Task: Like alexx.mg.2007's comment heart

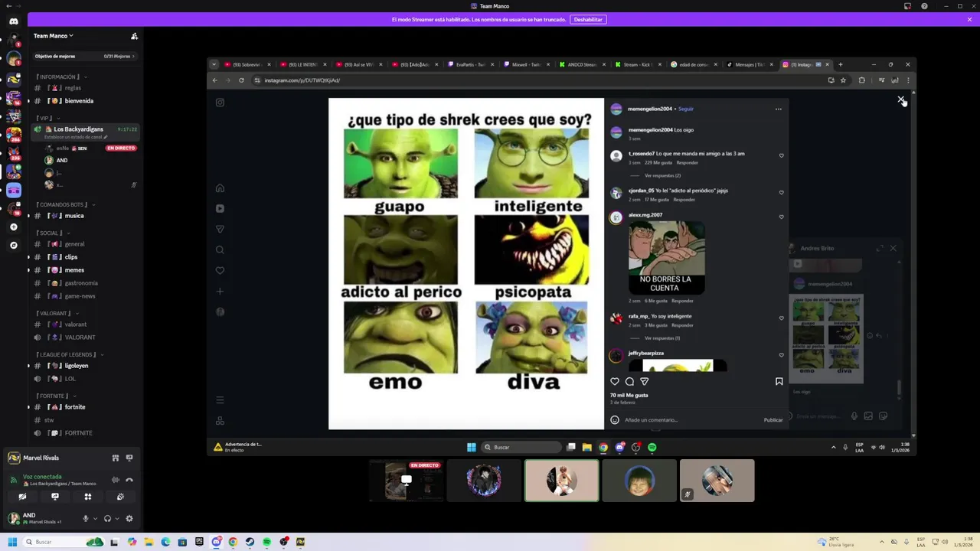Action: 781,217
